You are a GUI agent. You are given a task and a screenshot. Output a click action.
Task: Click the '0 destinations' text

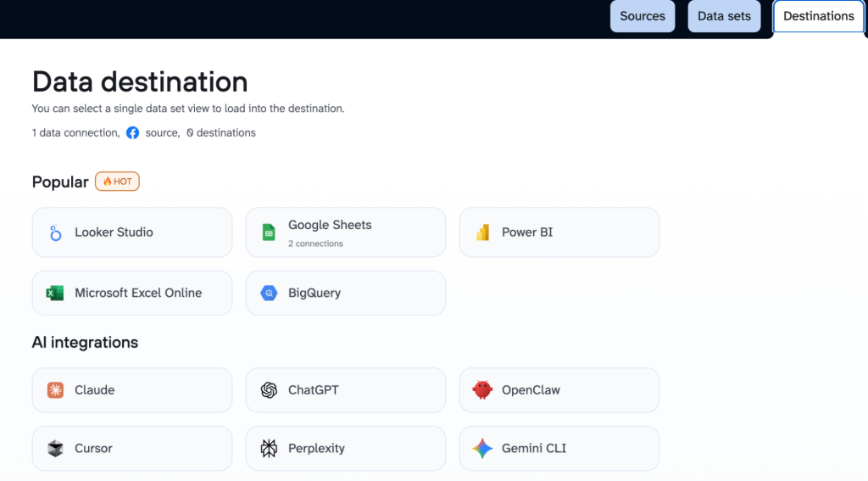221,133
